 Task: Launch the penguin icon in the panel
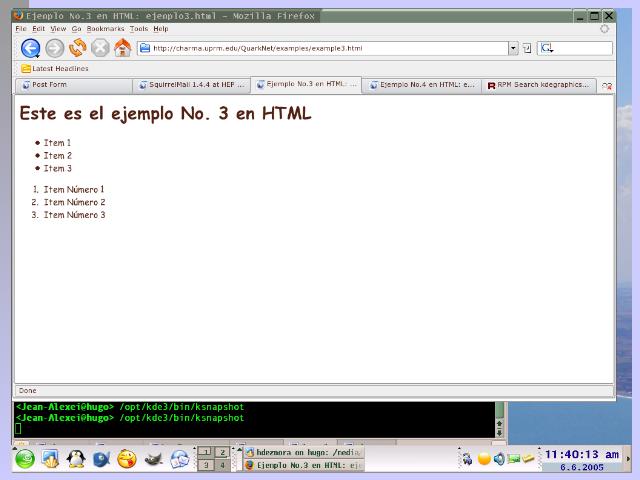[75, 459]
